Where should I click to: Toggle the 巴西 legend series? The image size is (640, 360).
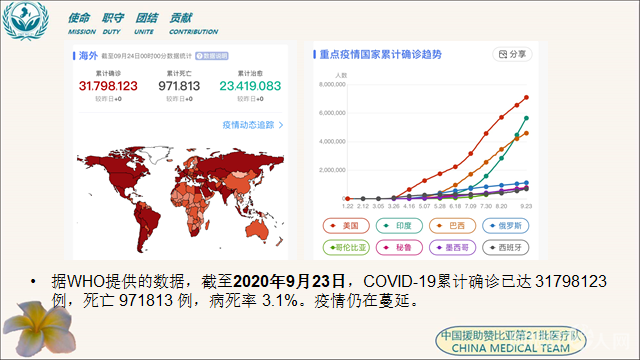(452, 226)
